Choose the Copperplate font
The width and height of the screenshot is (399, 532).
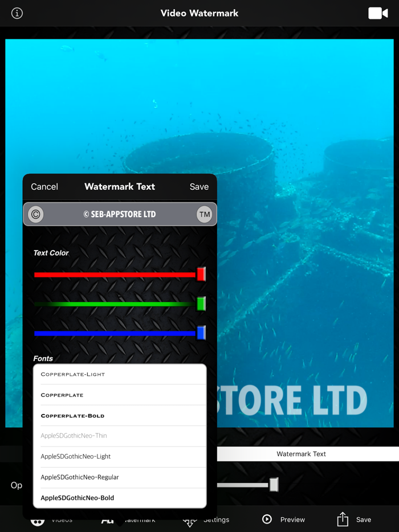point(120,395)
